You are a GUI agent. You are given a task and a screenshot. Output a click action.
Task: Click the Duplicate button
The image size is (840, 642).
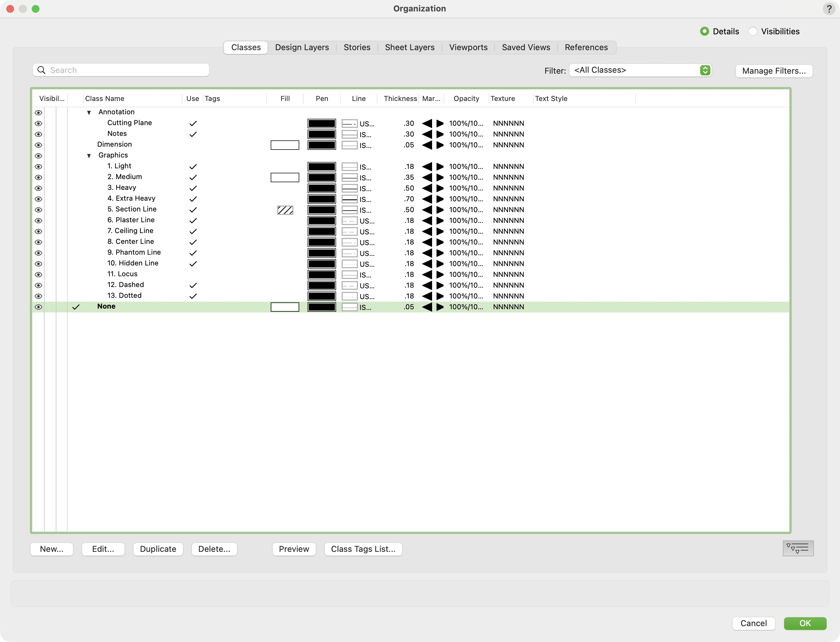point(158,549)
